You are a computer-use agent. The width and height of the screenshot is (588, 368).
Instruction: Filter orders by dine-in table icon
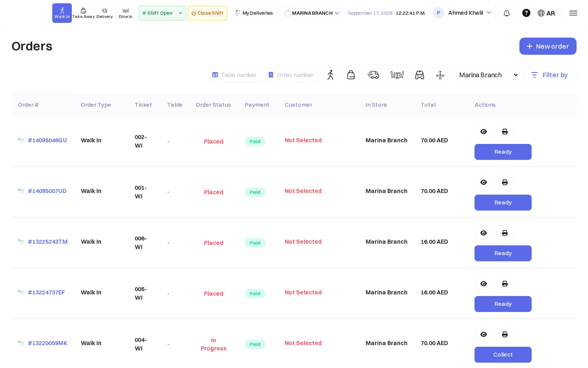point(397,75)
